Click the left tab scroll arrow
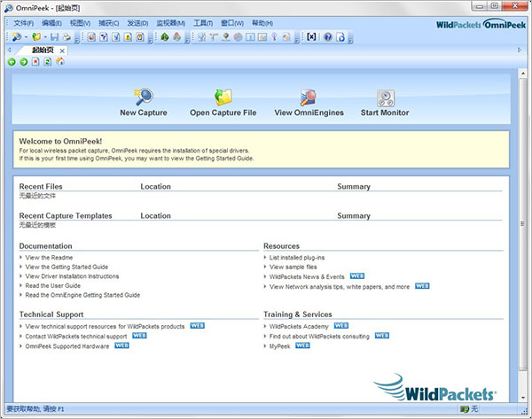The image size is (532, 419). (x=10, y=50)
